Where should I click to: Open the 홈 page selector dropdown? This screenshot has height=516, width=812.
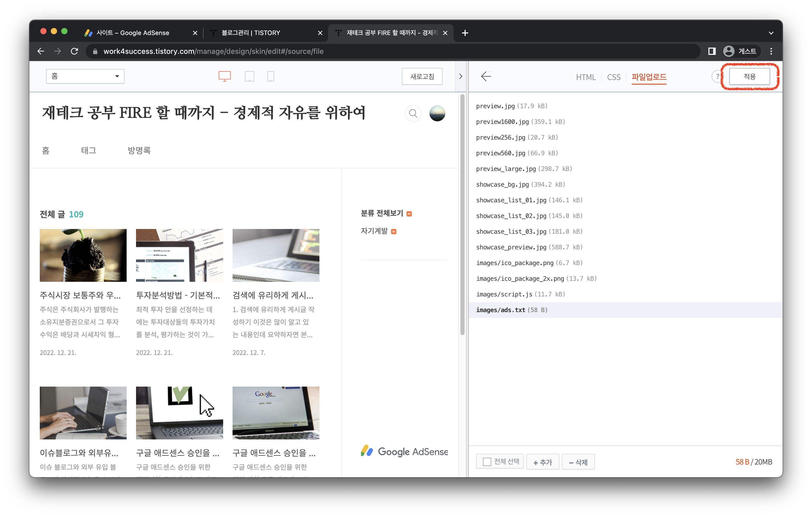pyautogui.click(x=85, y=76)
